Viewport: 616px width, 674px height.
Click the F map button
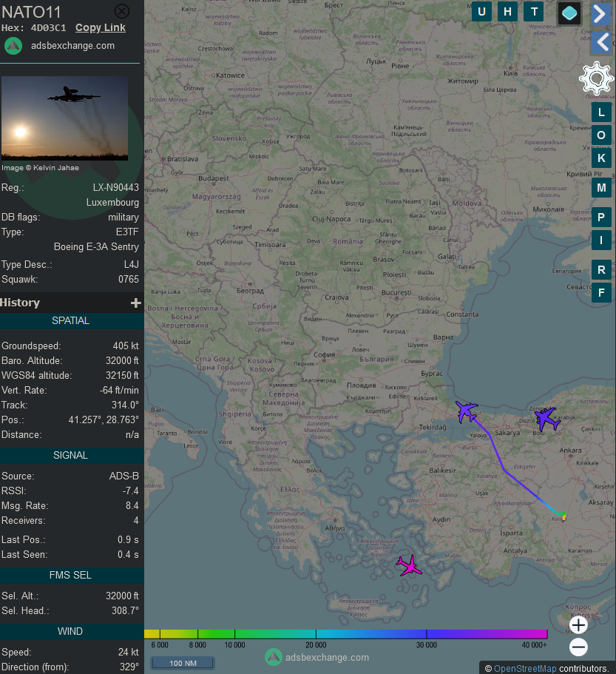point(601,293)
